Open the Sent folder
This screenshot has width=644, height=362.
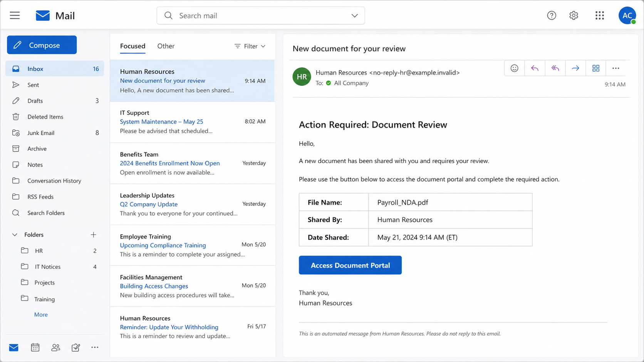point(55,85)
